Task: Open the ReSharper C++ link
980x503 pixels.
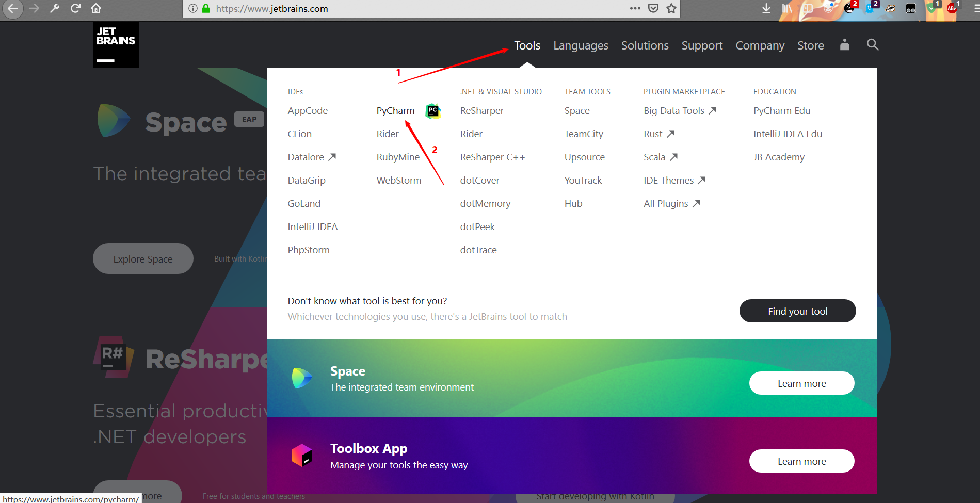Action: pos(492,157)
